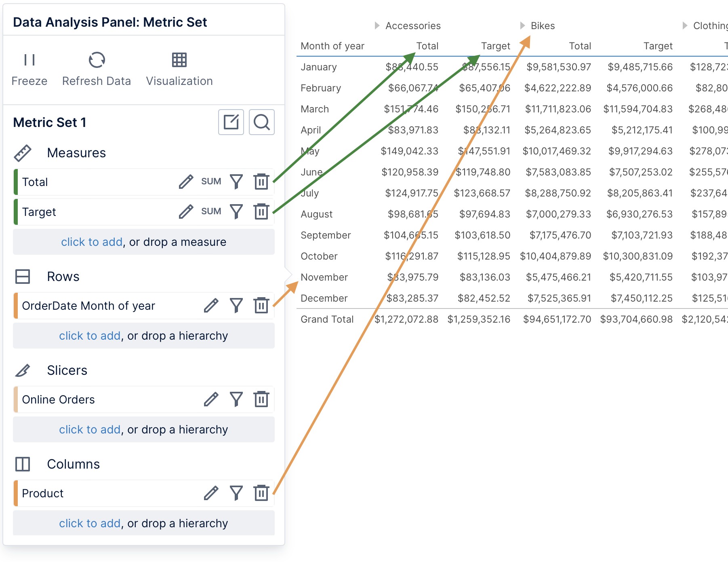
Task: Click the Data Analysis Panel title
Action: coord(110,22)
